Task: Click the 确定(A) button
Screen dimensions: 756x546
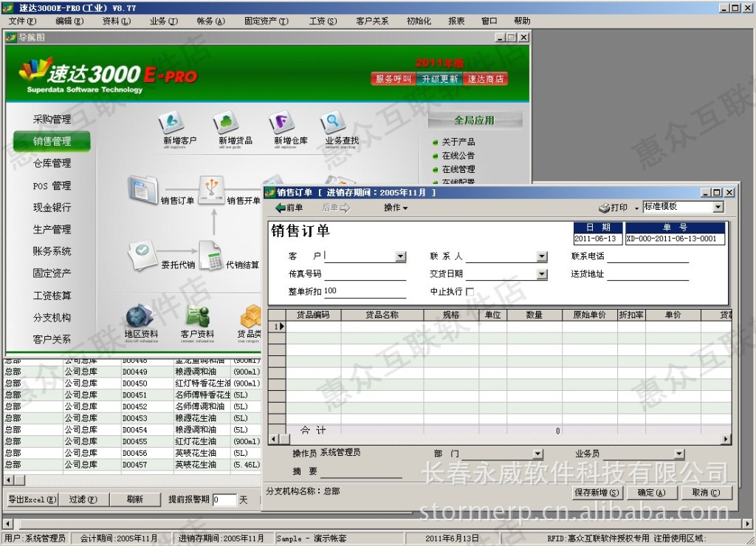Action: click(x=651, y=493)
